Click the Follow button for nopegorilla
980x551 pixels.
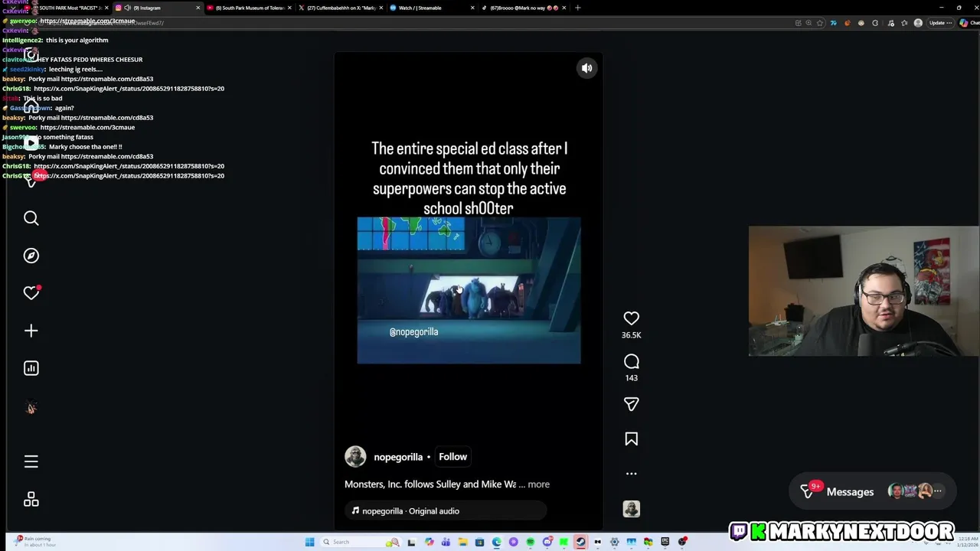point(452,457)
